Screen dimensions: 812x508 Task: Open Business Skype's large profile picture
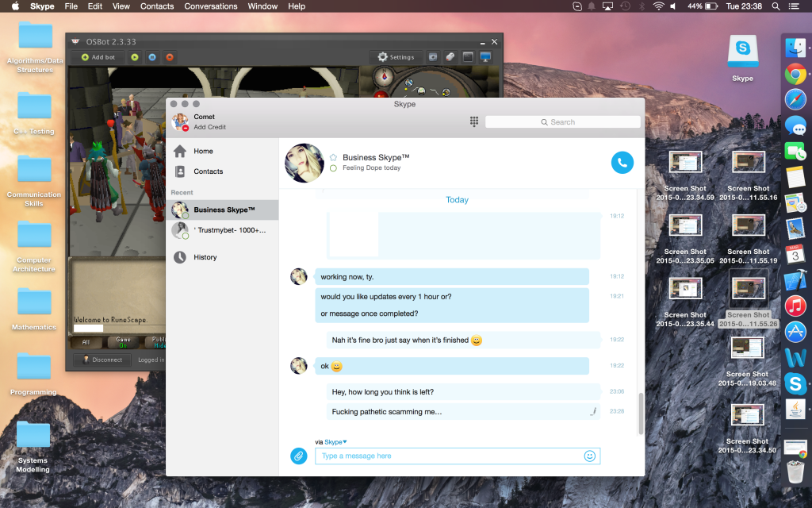coord(304,163)
